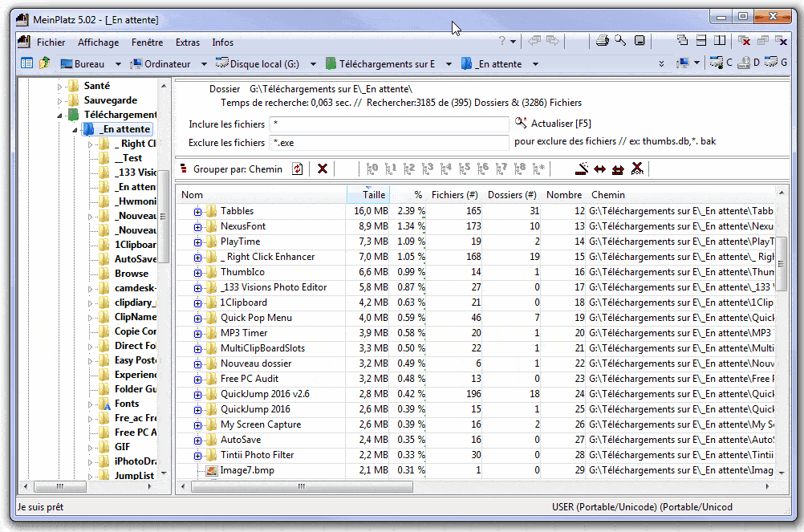
Task: Click the list horizontal scrollbar thumb
Action: (x=302, y=486)
